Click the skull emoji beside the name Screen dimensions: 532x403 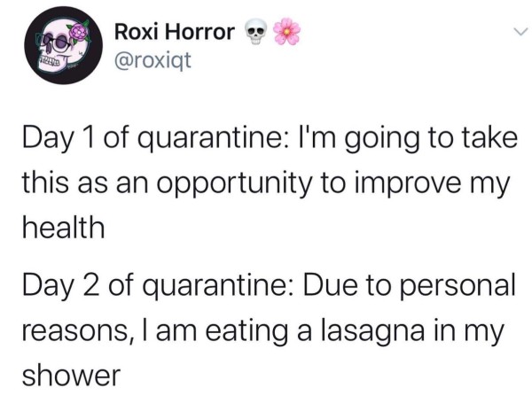pyautogui.click(x=255, y=33)
